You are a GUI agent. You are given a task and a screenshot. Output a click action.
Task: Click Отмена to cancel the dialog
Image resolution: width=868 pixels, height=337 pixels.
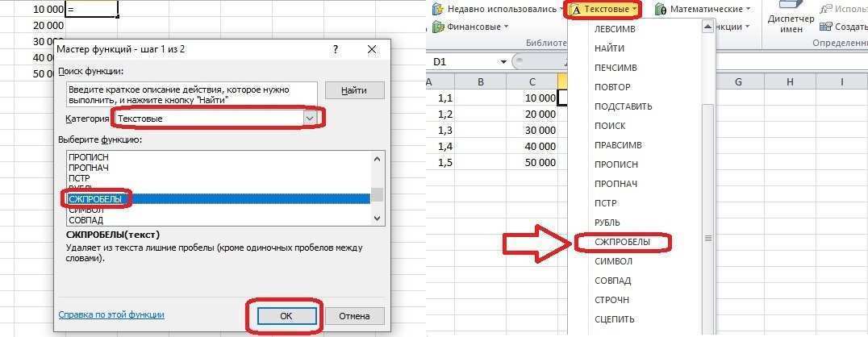click(x=354, y=316)
